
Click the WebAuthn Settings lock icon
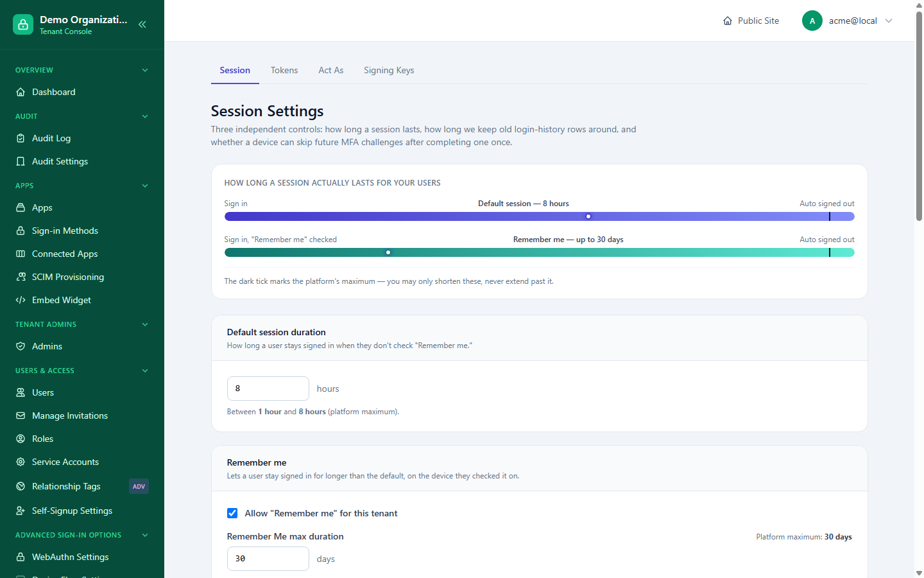(x=21, y=557)
